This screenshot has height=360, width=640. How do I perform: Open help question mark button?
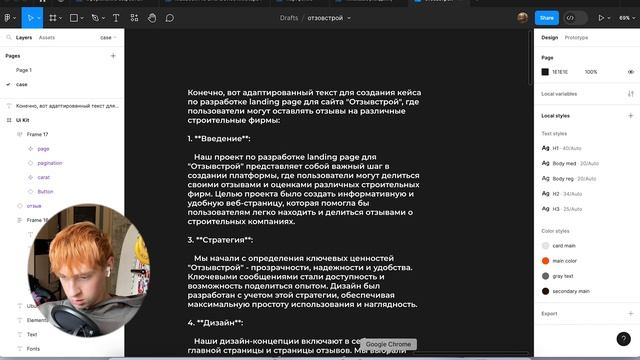(623, 339)
